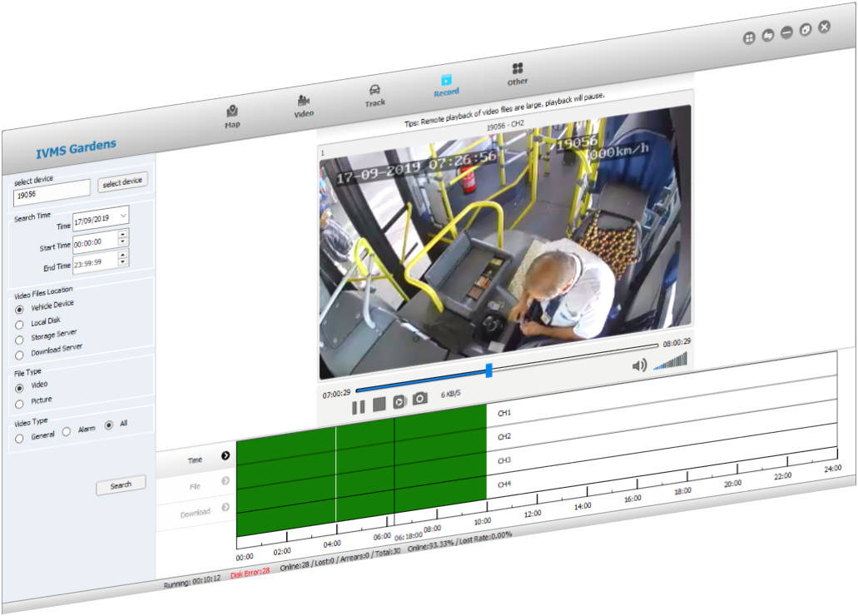
Task: Open the Video camera icon tab
Action: point(304,100)
